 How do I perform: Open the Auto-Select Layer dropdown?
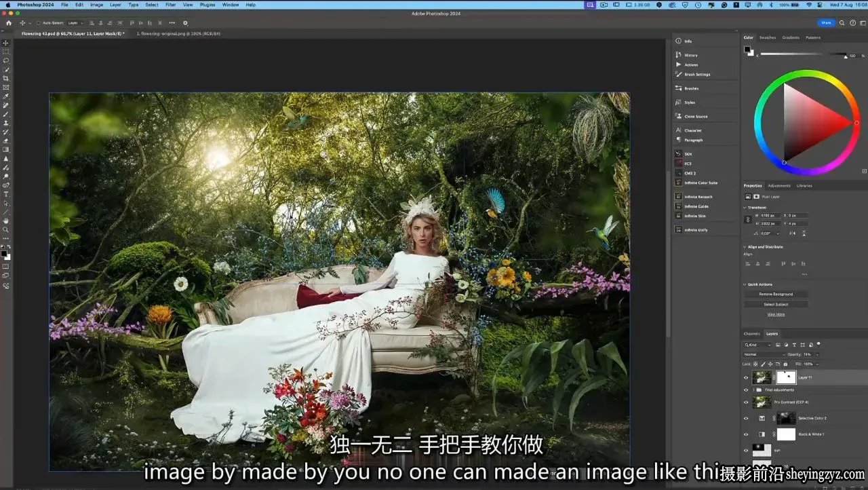coord(75,22)
